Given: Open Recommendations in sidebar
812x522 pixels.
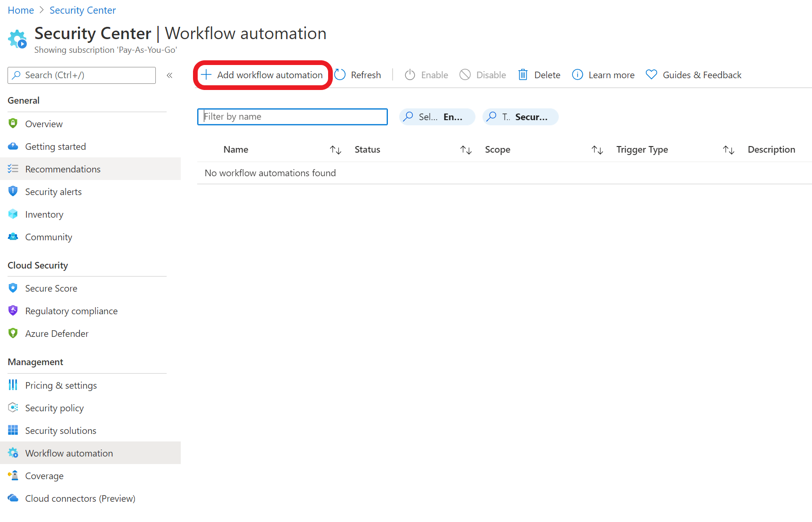Looking at the screenshot, I should [x=90, y=169].
